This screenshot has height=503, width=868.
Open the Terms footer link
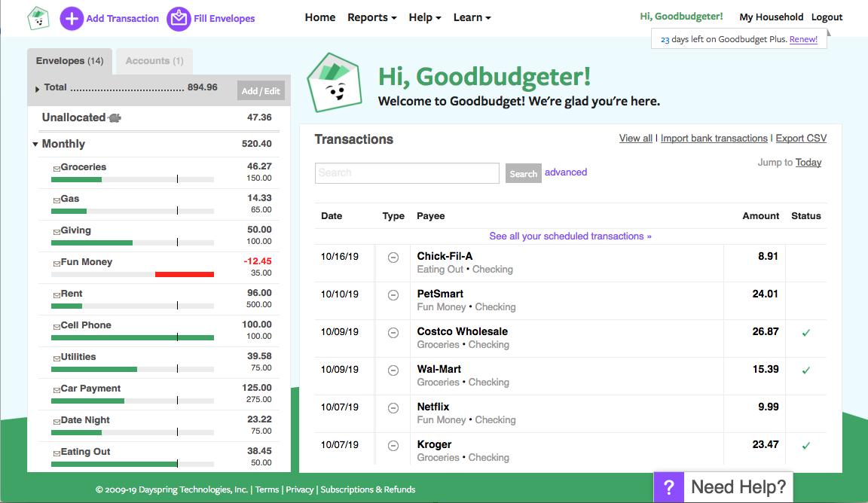[x=267, y=489]
